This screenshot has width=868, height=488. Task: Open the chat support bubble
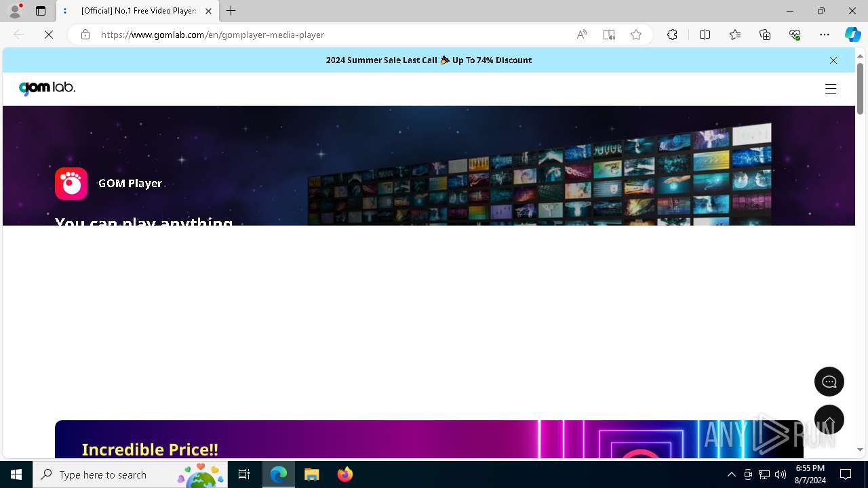click(829, 382)
